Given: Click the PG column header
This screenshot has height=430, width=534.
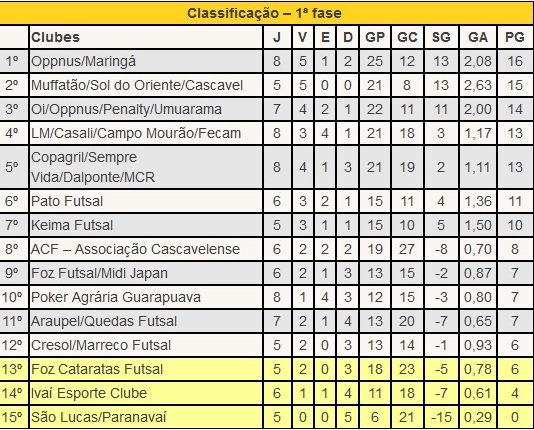Looking at the screenshot, I should (x=514, y=37).
